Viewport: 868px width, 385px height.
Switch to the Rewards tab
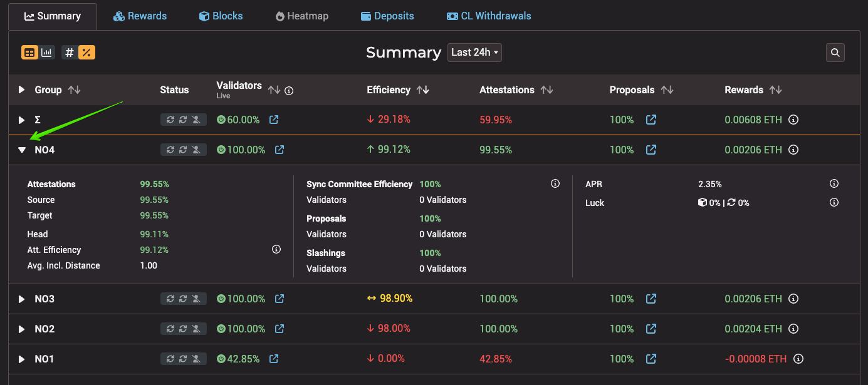coord(140,16)
